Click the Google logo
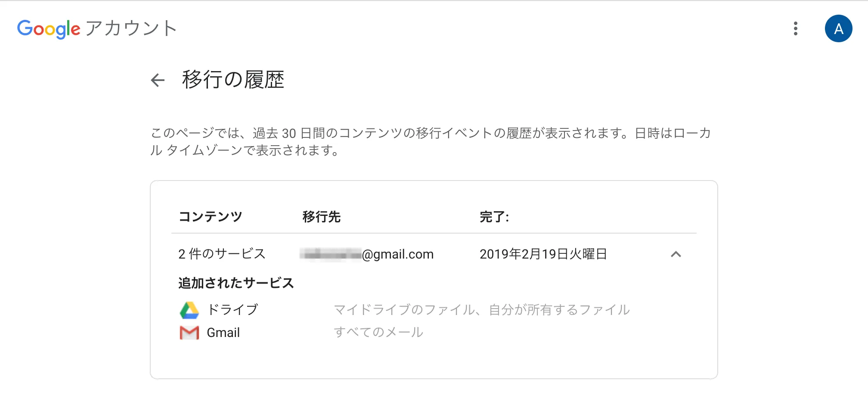 pyautogui.click(x=49, y=29)
